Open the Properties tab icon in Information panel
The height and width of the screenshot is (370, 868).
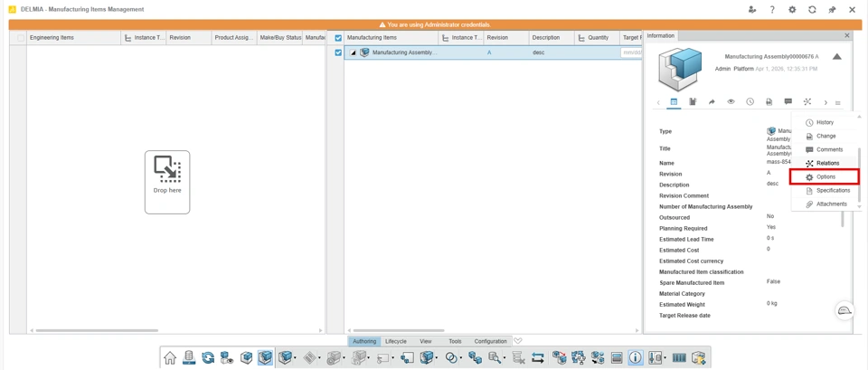(x=674, y=102)
